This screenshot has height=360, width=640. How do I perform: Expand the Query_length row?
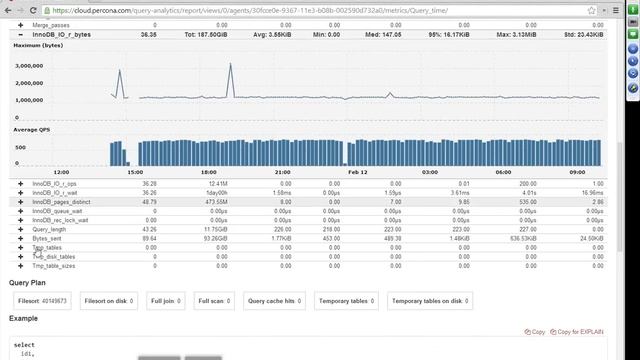(x=20, y=229)
